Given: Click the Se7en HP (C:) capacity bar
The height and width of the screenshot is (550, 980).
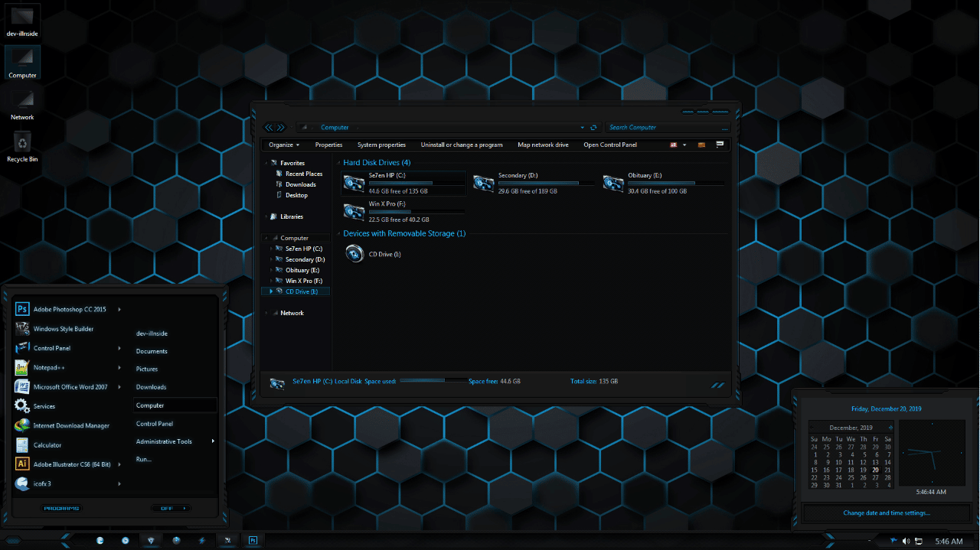Looking at the screenshot, I should 416,182.
